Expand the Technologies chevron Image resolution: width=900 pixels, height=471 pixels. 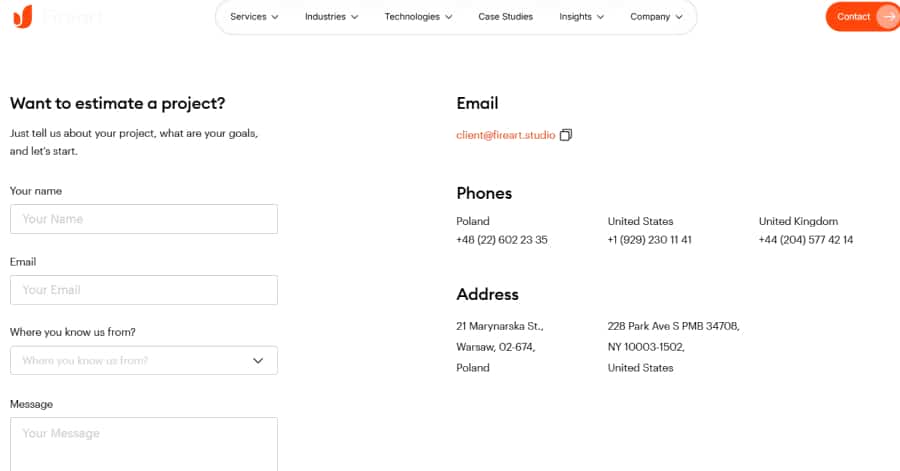click(449, 17)
